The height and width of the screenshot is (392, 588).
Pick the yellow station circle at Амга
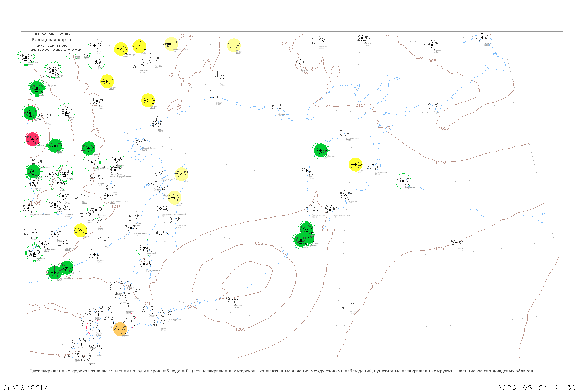coord(140,46)
